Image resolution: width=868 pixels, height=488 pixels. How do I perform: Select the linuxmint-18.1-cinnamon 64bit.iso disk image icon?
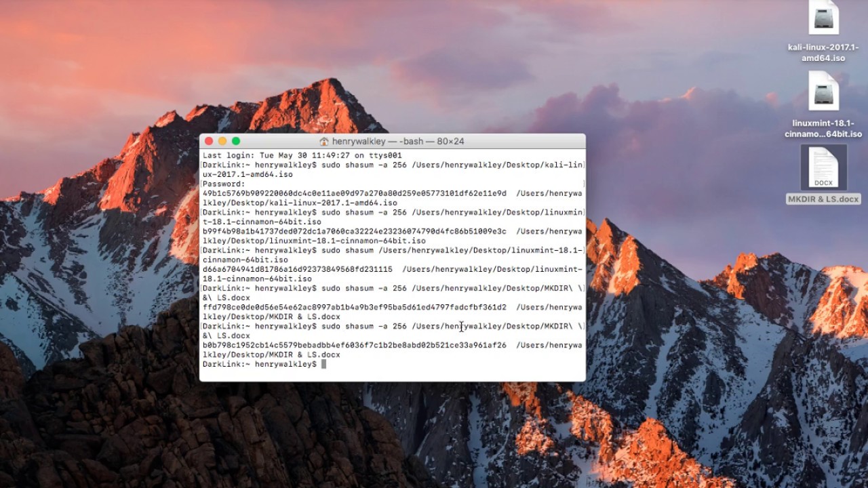click(823, 91)
